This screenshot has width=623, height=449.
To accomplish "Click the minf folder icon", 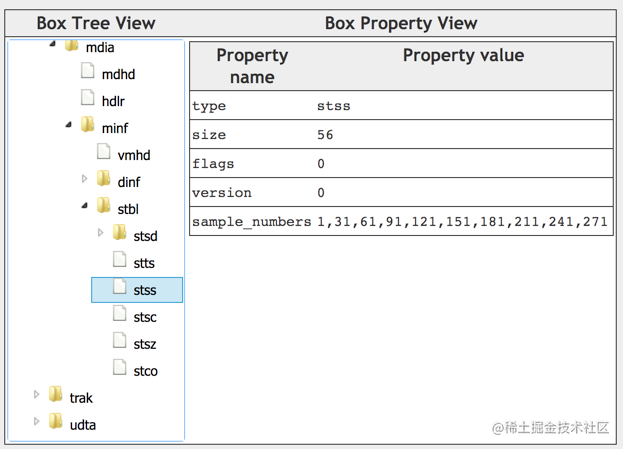I will pos(88,124).
